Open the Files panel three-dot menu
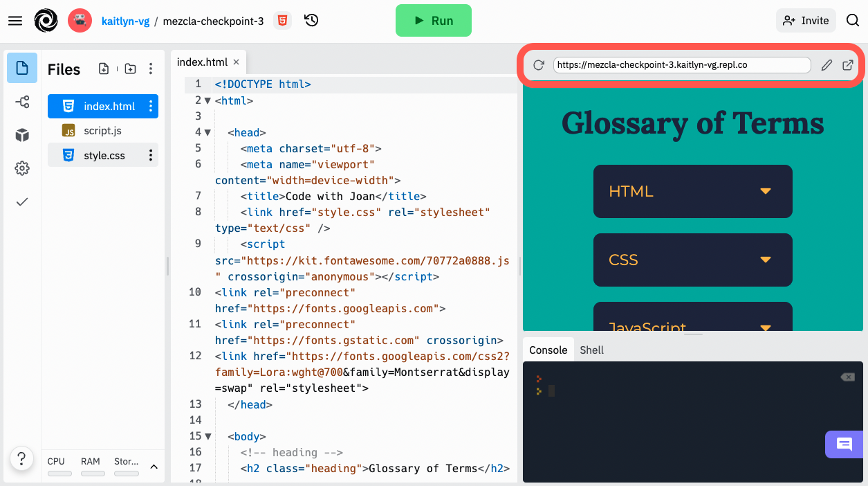The height and width of the screenshot is (486, 868). pos(151,69)
